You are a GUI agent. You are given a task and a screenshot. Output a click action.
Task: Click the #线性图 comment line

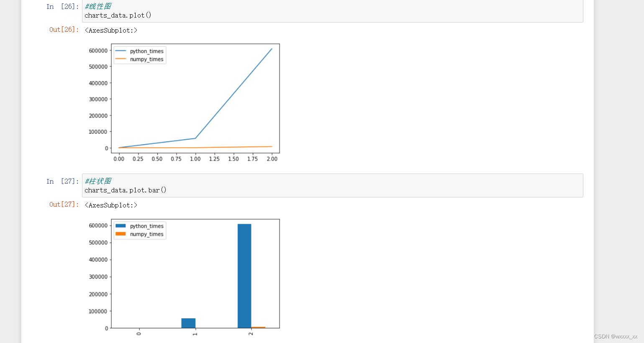click(x=98, y=6)
